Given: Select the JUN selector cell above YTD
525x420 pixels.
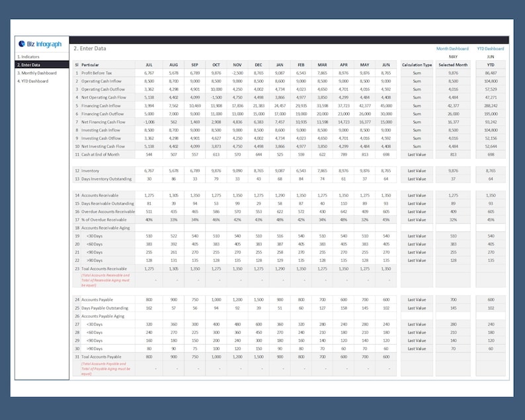Looking at the screenshot, I should [x=491, y=57].
